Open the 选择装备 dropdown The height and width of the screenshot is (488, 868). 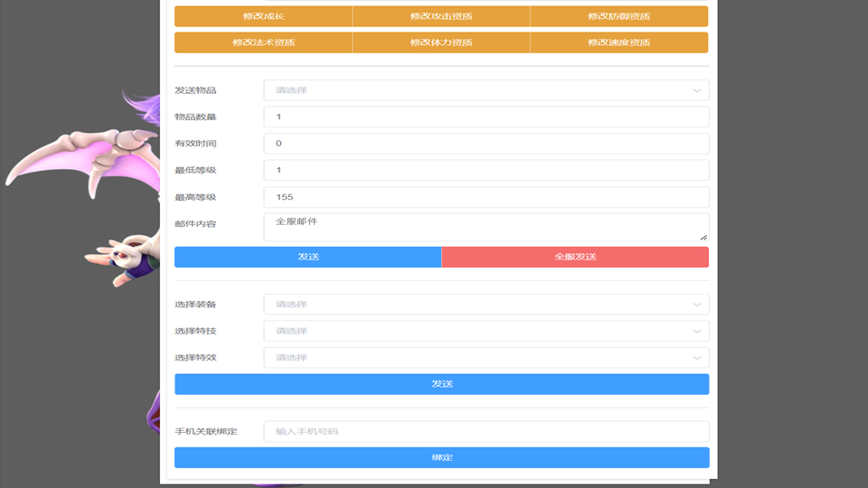[x=486, y=305]
